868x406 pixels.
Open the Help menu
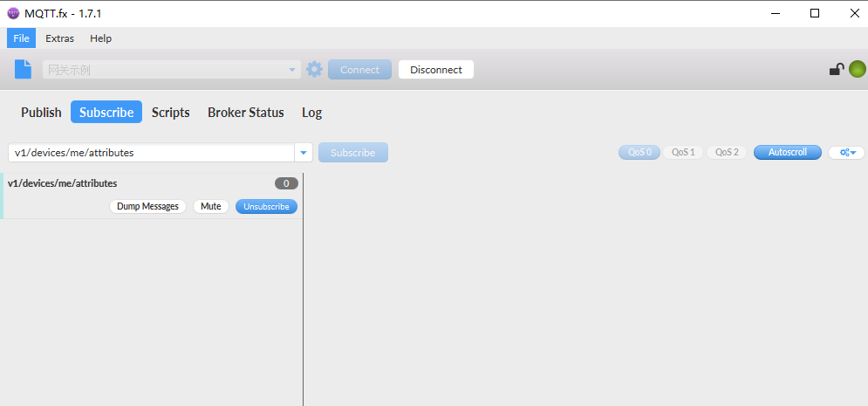pos(100,38)
